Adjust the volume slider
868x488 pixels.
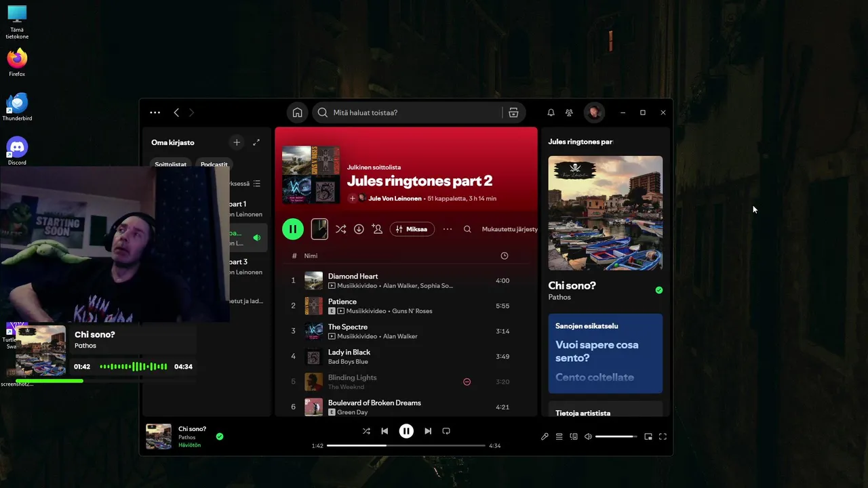point(616,436)
